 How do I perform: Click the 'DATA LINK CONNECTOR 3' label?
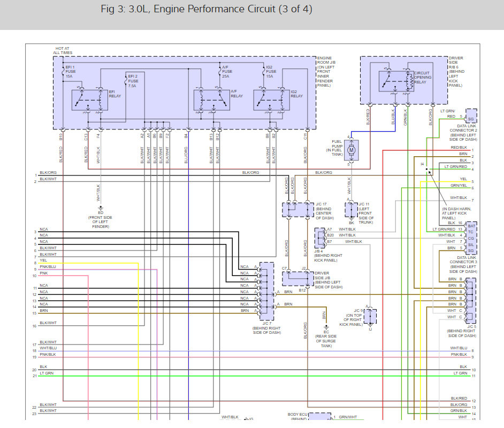(x=463, y=264)
